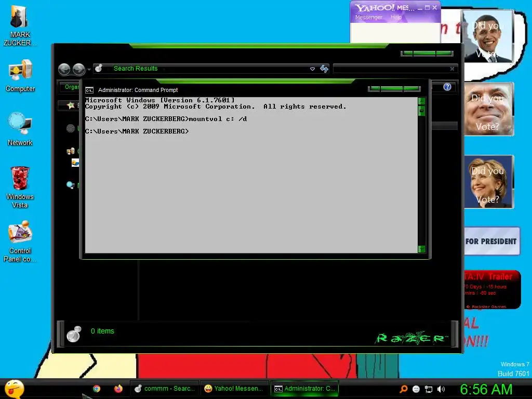Open the MARK ZUCKERBERG user folder desktop icon
The image size is (532, 399).
point(20,26)
